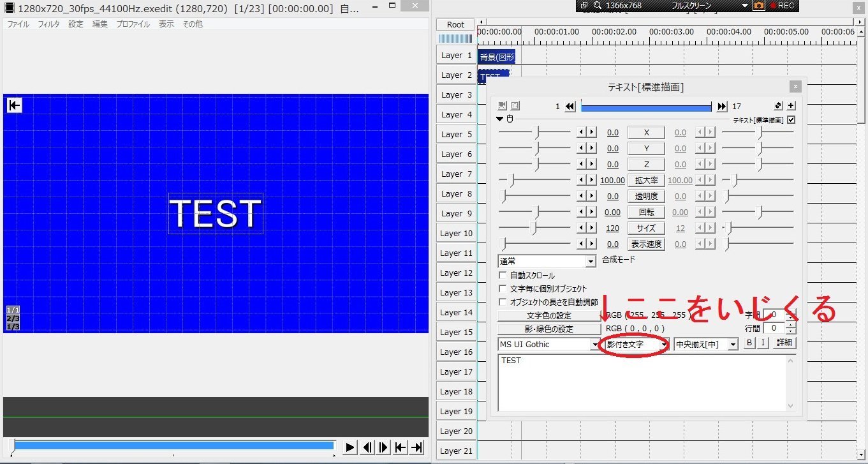The width and height of the screenshot is (868, 464).
Task: Click the + icon to add a filter effect
Action: coord(791,105)
